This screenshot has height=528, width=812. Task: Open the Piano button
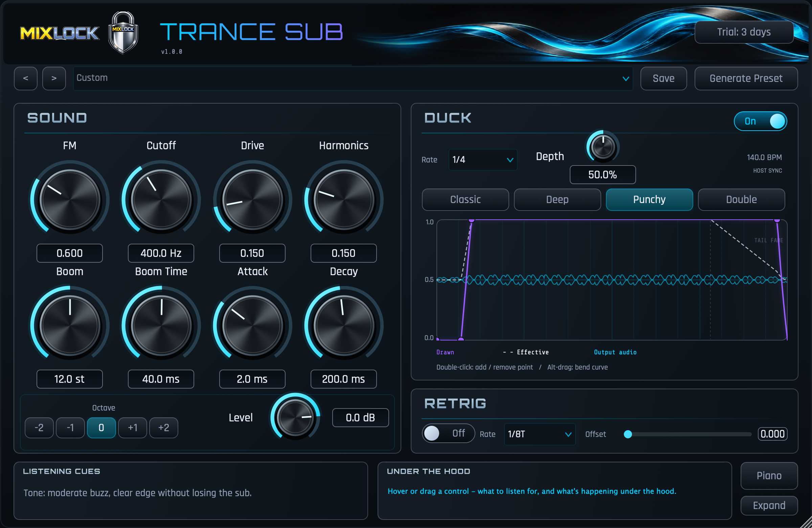tap(769, 476)
